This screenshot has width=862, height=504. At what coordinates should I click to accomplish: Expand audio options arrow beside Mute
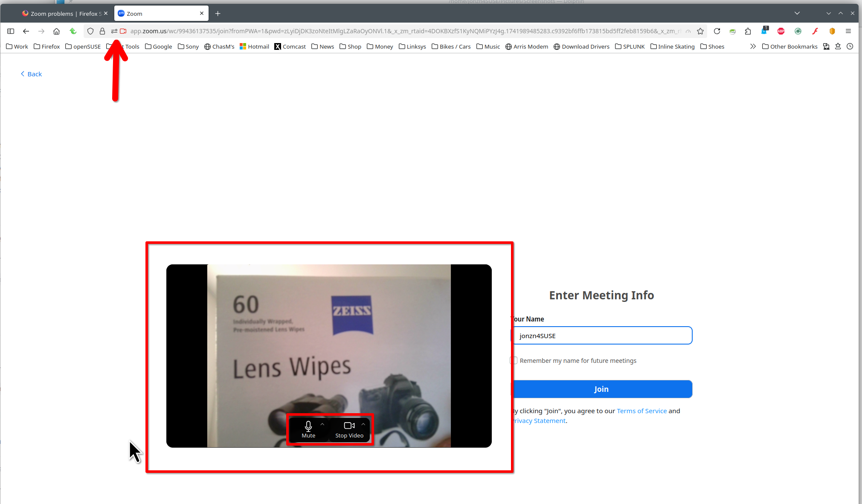322,424
